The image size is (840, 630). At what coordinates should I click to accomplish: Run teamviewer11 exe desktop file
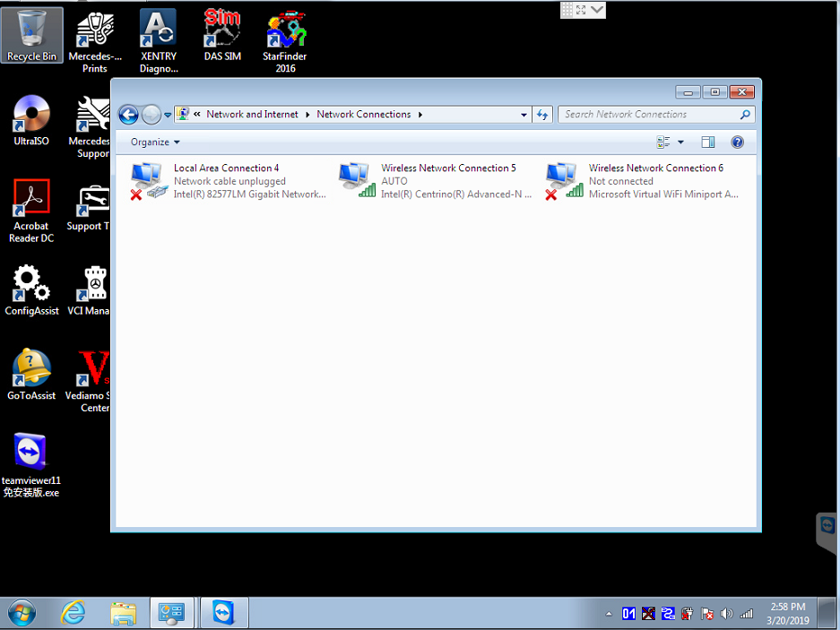[31, 465]
